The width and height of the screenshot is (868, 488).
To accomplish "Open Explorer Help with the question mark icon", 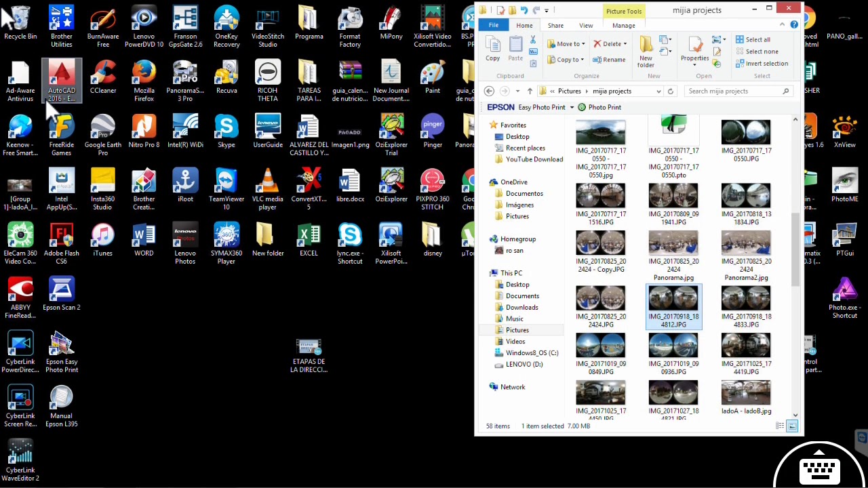I will (794, 25).
